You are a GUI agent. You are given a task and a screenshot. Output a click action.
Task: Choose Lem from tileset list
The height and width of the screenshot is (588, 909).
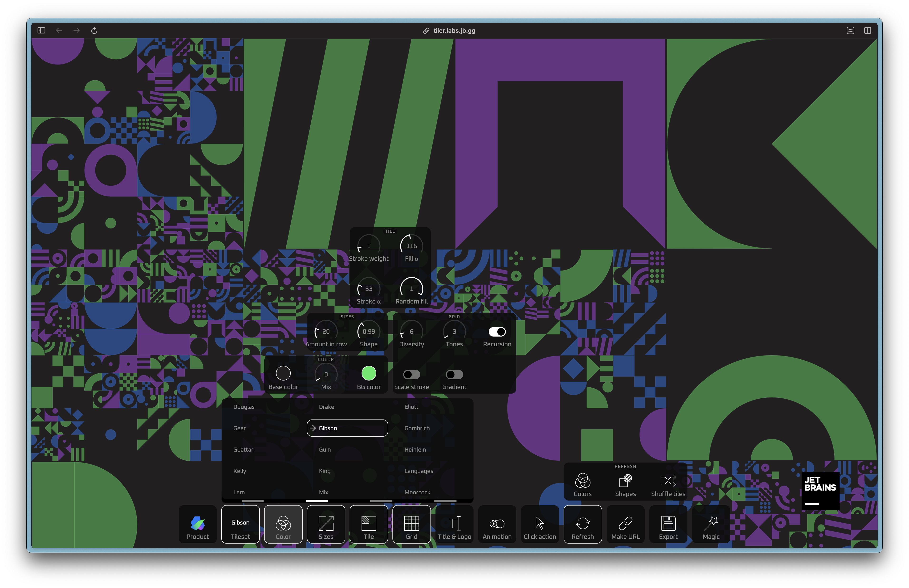tap(239, 492)
